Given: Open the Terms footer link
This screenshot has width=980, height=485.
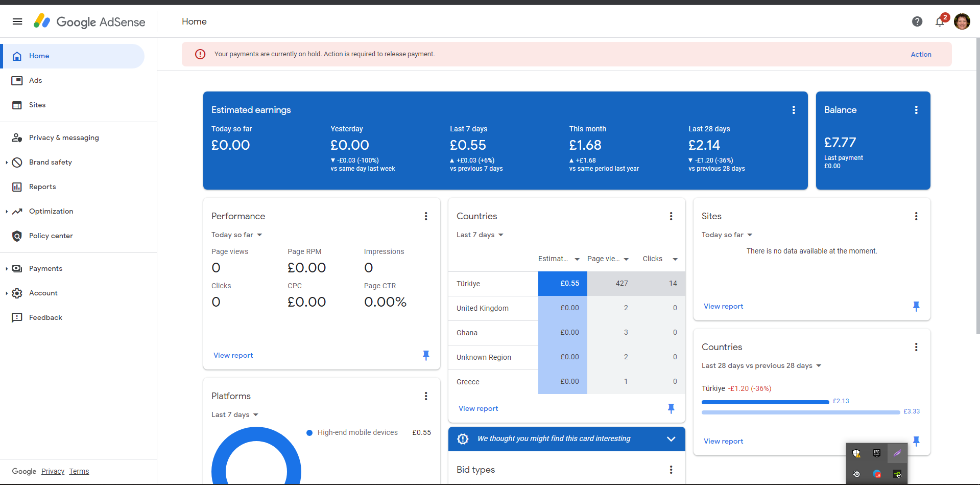Looking at the screenshot, I should (79, 471).
